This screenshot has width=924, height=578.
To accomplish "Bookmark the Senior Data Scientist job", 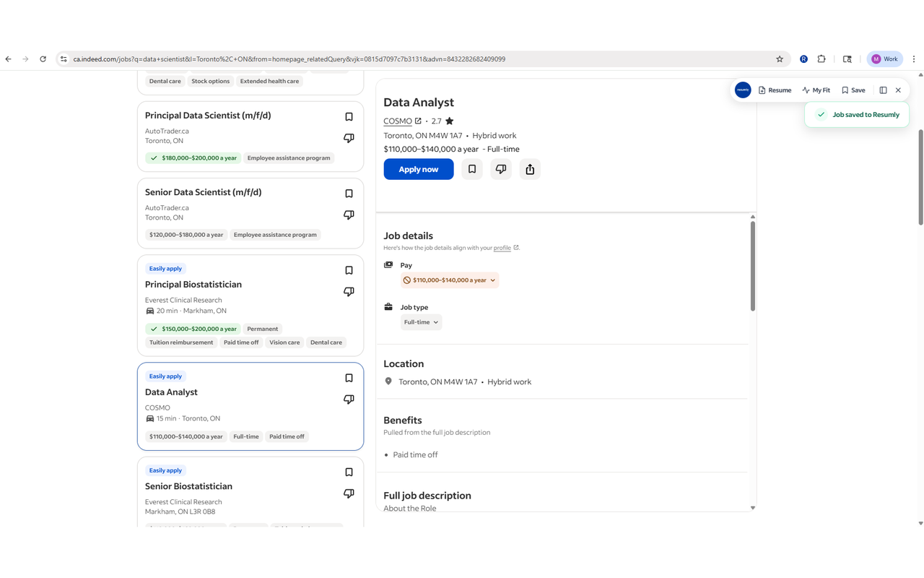I will pos(349,194).
